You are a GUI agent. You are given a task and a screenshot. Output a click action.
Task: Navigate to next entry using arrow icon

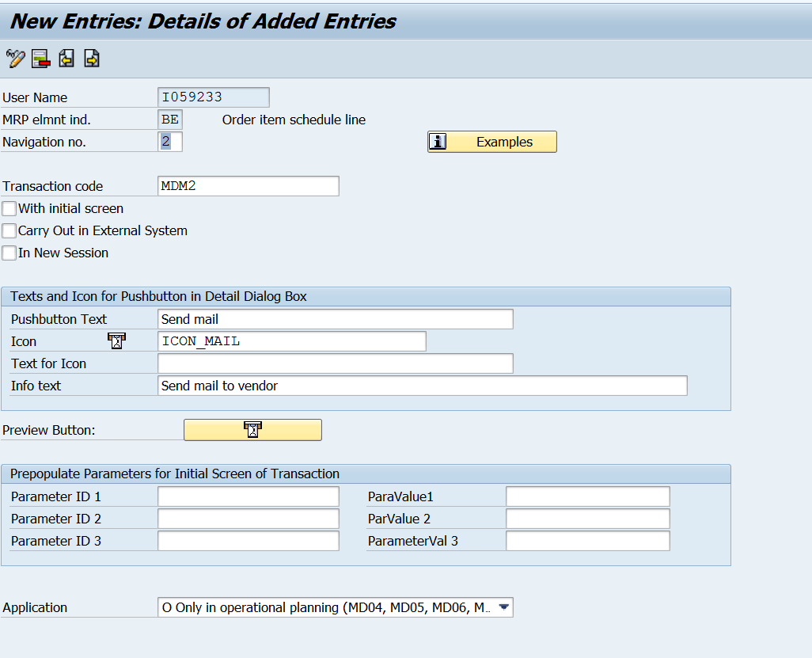point(91,58)
